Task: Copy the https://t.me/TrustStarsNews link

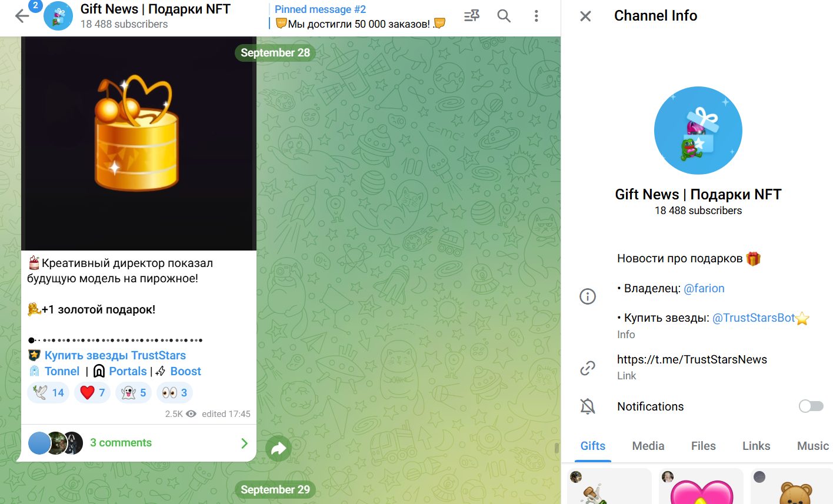Action: click(x=692, y=359)
